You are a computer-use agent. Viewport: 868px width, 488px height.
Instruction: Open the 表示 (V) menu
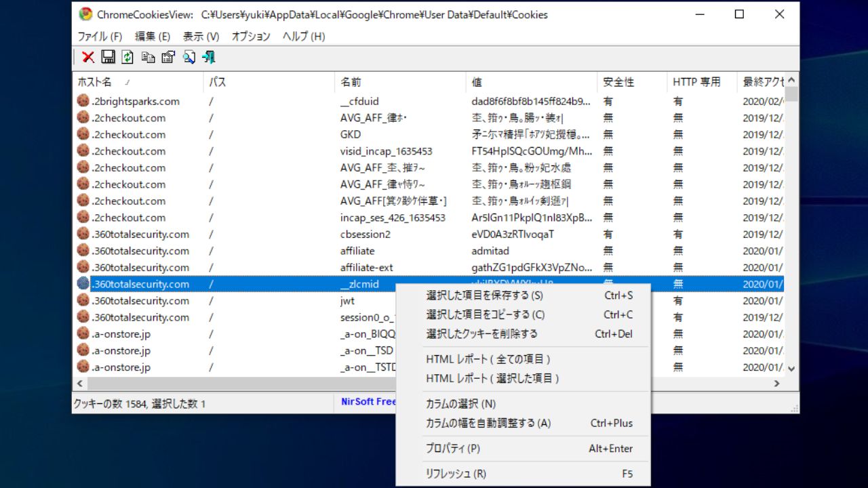tap(201, 37)
